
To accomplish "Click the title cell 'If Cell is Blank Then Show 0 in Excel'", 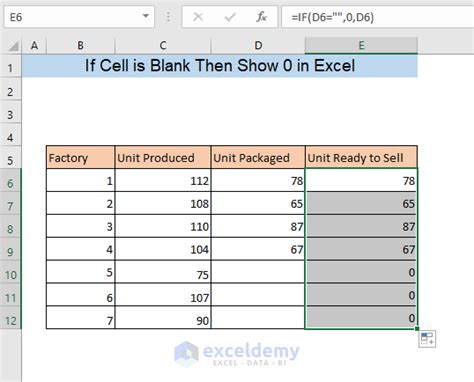I will (220, 66).
